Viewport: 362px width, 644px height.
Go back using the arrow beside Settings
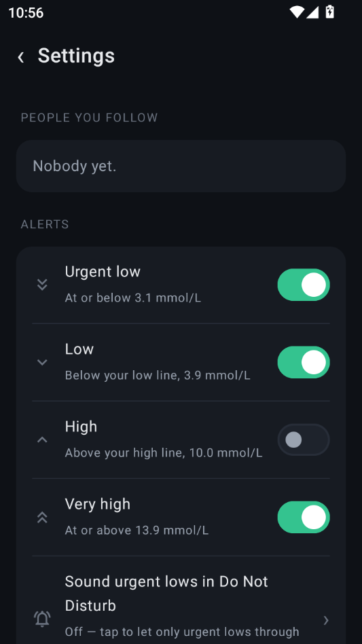(x=20, y=56)
